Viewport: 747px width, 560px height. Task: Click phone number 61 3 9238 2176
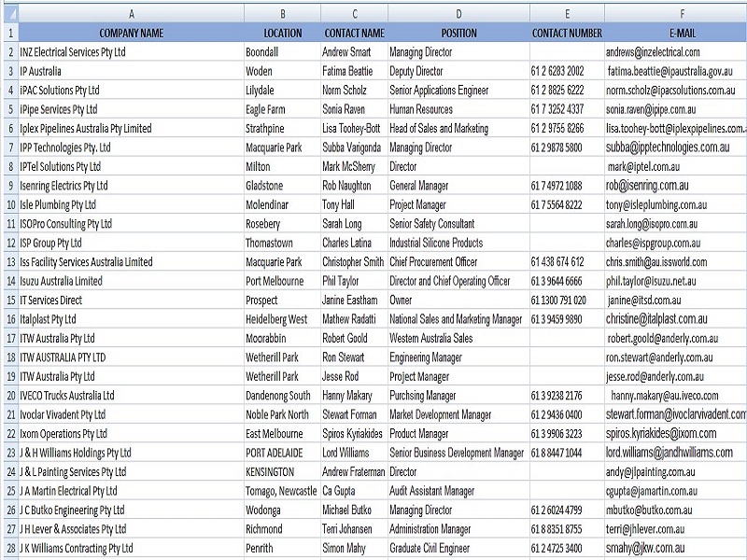tap(567, 396)
